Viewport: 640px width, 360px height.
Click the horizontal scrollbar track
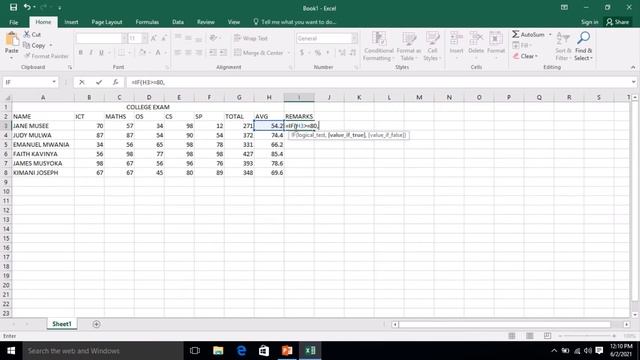pos(504,324)
